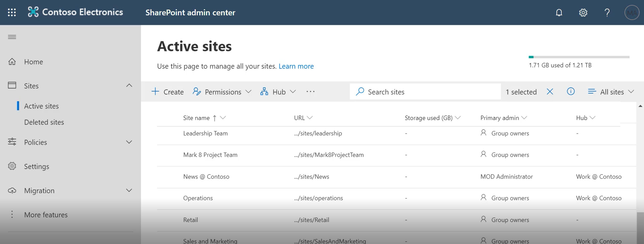The width and height of the screenshot is (644, 244).
Task: Select the News @ Contoso site
Action: (x=206, y=176)
